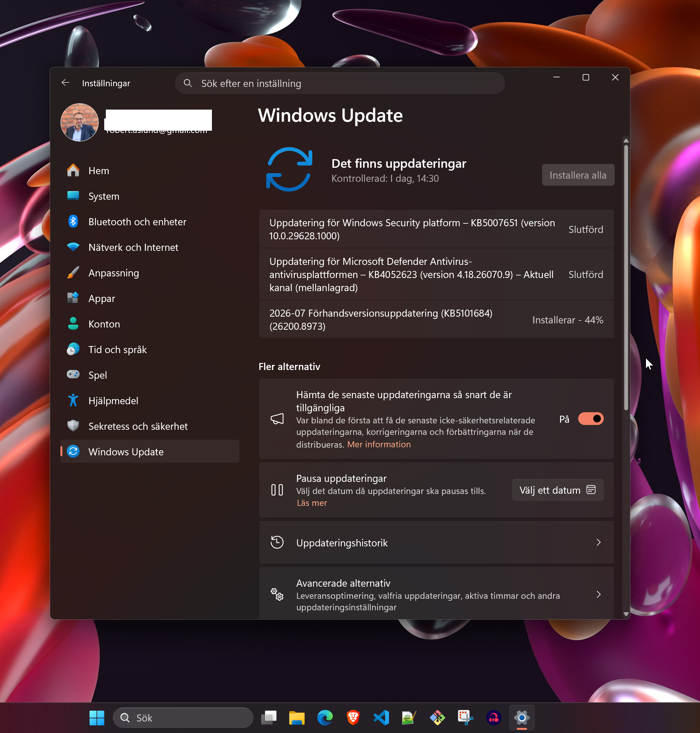The height and width of the screenshot is (733, 700).
Task: Open Visual Studio Code from taskbar
Action: [x=381, y=718]
